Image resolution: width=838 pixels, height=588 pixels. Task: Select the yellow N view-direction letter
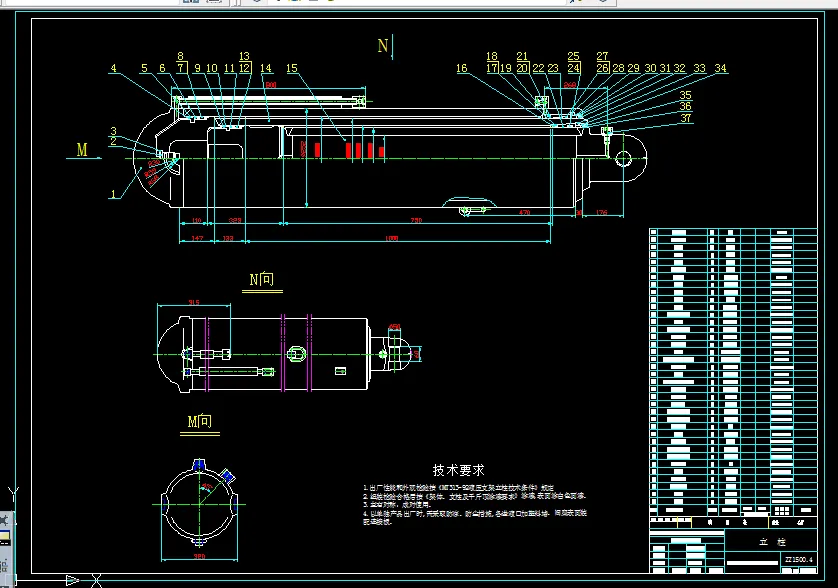383,46
